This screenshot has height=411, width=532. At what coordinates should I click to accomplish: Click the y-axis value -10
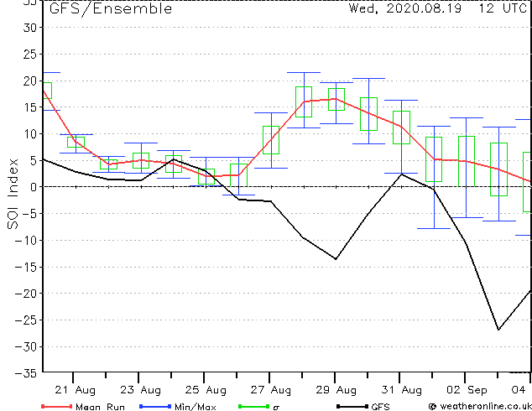click(26, 241)
